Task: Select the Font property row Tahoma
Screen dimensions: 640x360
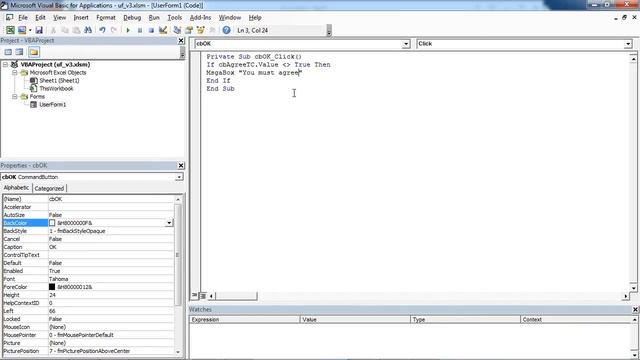Action: tap(88, 279)
